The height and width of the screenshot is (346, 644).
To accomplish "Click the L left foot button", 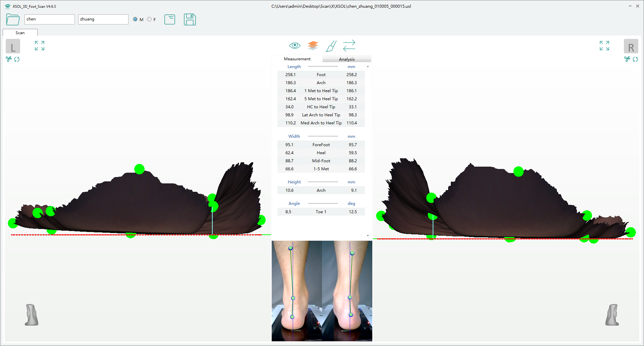I will 13,46.
